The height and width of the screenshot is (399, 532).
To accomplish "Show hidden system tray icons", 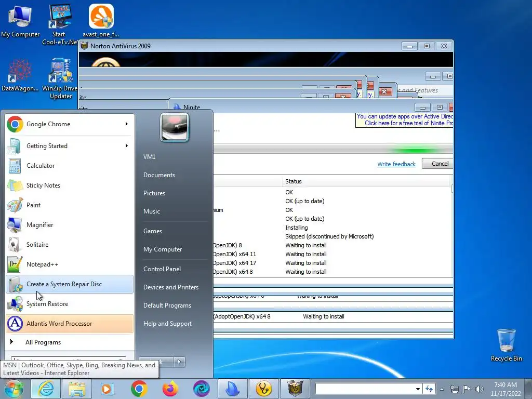I will 442,389.
